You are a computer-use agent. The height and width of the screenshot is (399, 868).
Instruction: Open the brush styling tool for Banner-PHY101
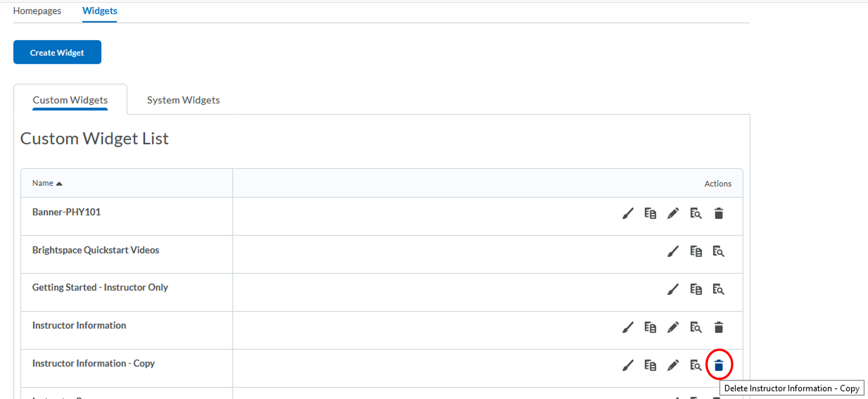pos(627,213)
